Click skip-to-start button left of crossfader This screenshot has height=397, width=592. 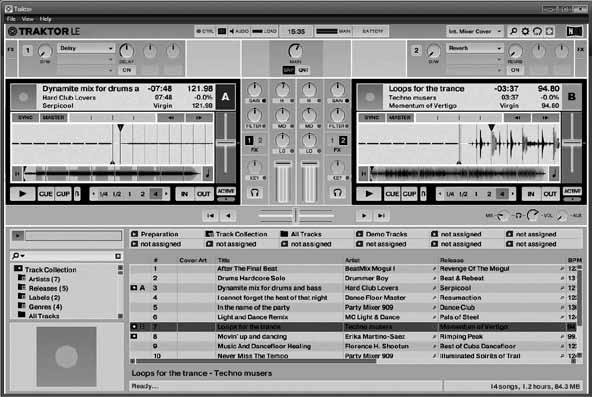point(211,215)
